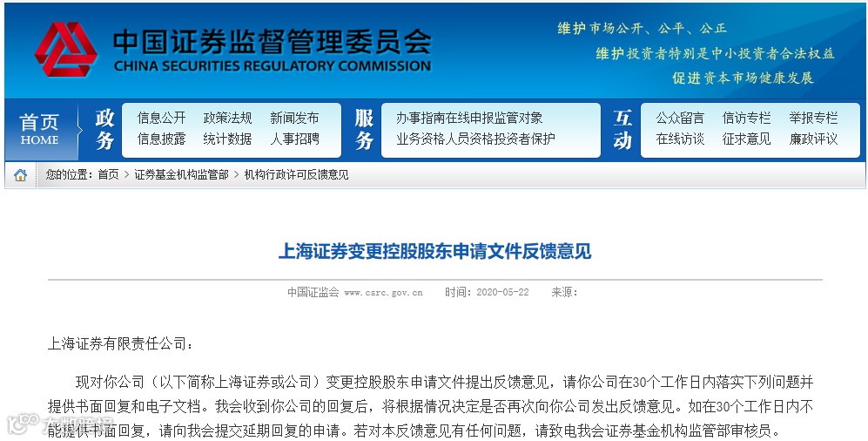Viewport: 868px width, 441px height.
Task: Click CHINA SECURITIES REGULATORY COMMISSION English title
Action: point(272,66)
